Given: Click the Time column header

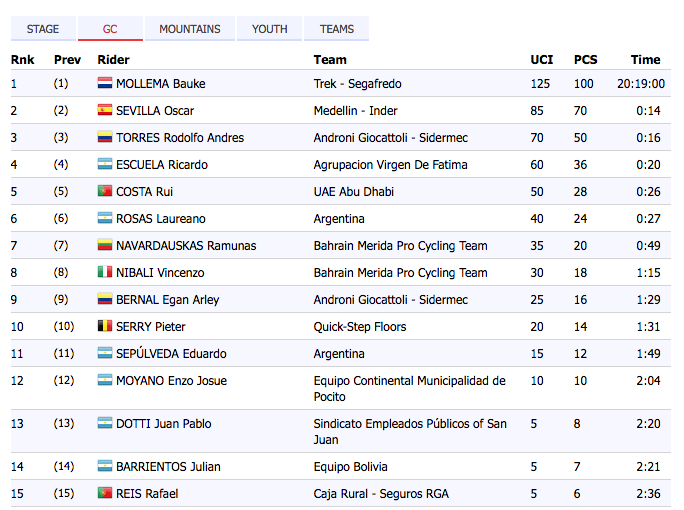Looking at the screenshot, I should [646, 60].
